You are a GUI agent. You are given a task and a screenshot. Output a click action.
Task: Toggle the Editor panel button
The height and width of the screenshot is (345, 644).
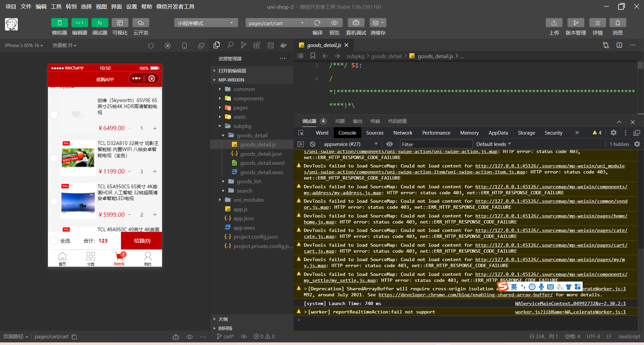[79, 23]
